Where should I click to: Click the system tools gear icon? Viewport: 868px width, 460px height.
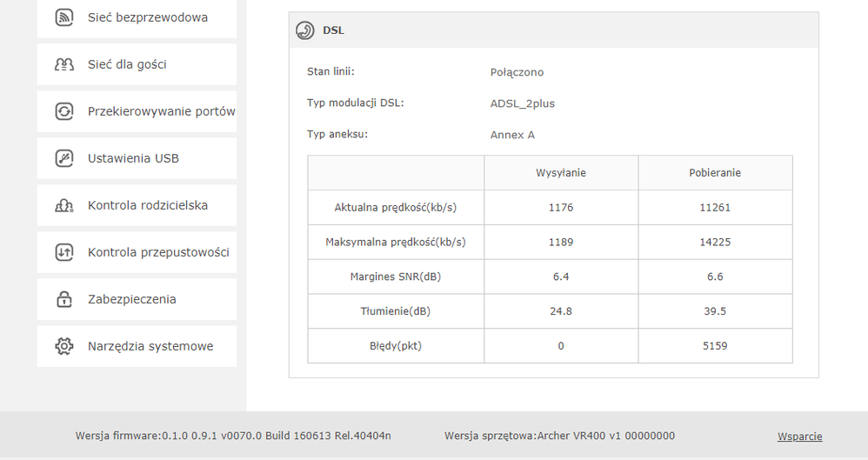(x=63, y=346)
